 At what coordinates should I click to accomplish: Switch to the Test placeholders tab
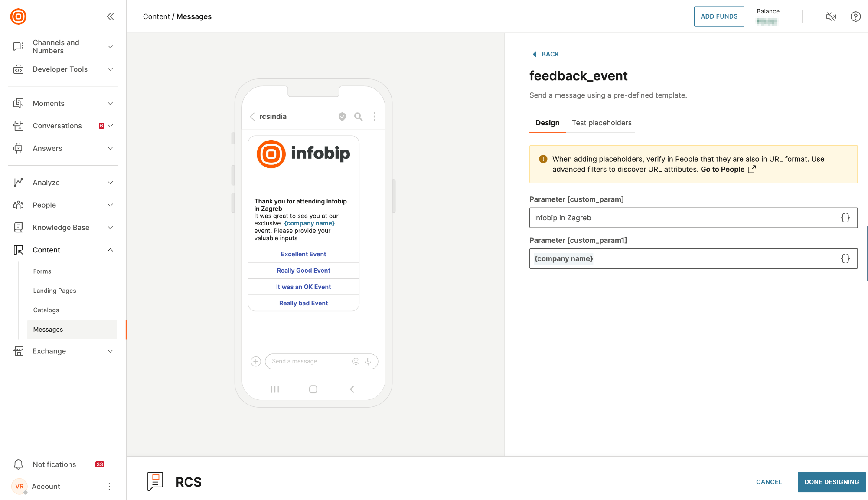click(x=602, y=123)
